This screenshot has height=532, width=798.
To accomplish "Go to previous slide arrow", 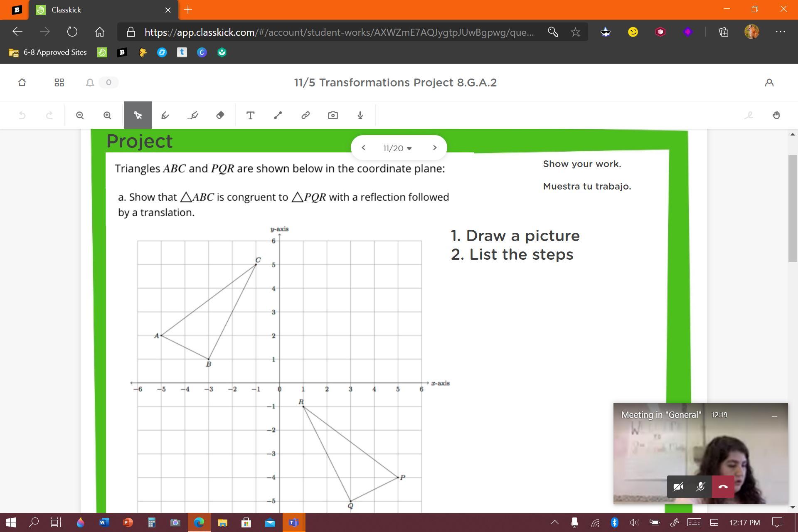I will tap(363, 148).
